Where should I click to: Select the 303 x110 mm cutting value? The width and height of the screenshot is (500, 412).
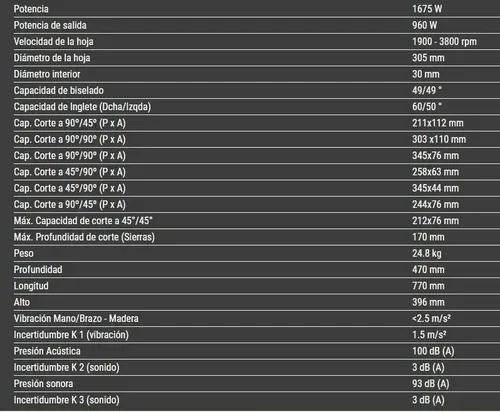[439, 139]
